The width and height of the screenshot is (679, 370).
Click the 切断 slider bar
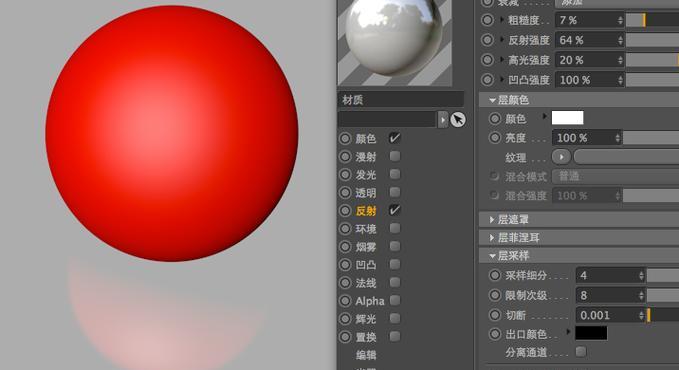click(663, 315)
